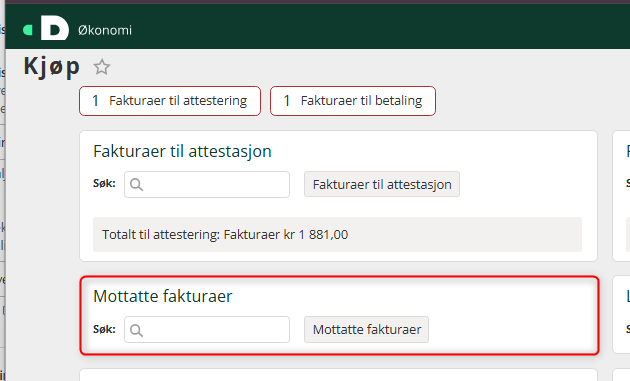Open the Økonomi menu
This screenshot has height=381, width=630.
click(x=105, y=30)
